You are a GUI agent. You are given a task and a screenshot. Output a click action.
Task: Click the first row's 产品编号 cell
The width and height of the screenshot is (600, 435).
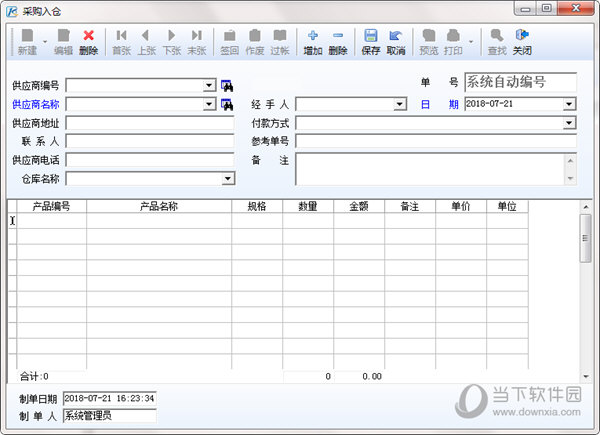(x=52, y=221)
